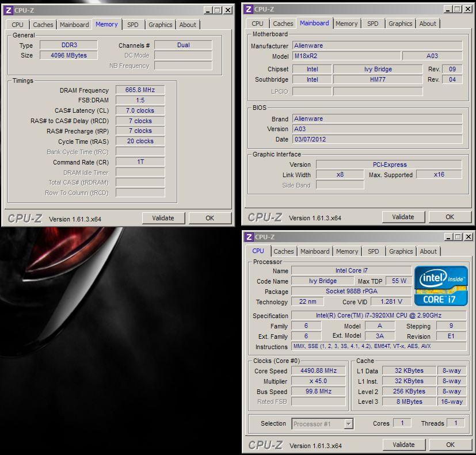Screen dimensions: 476x455
Task: Click the BIOS Date field 03/07/2012
Action: [x=378, y=139]
